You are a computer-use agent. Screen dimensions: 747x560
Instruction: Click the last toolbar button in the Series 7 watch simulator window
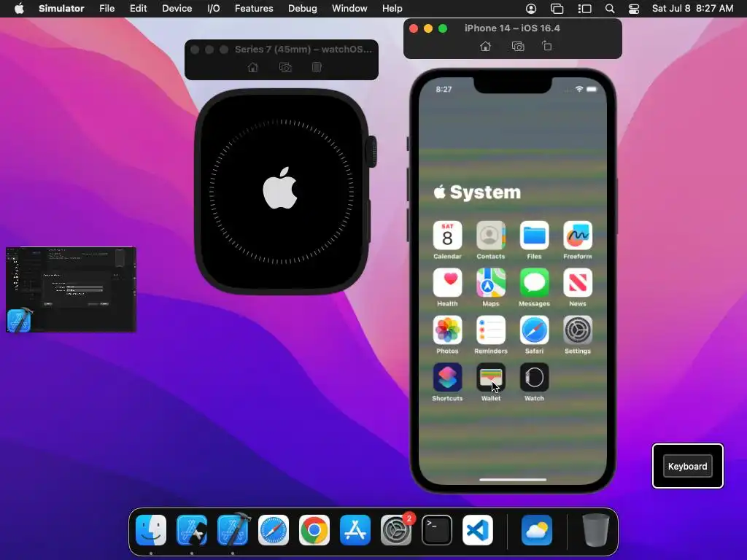tap(317, 67)
